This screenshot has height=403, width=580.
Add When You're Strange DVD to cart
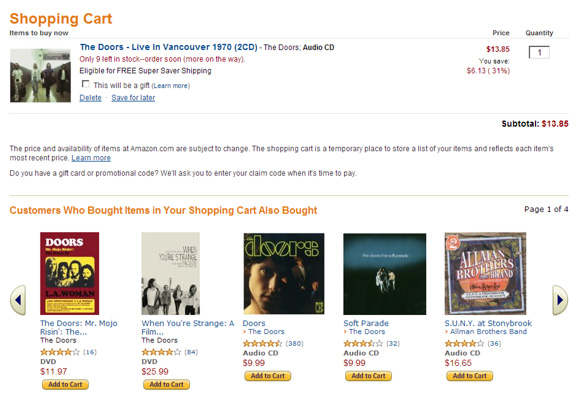point(166,384)
